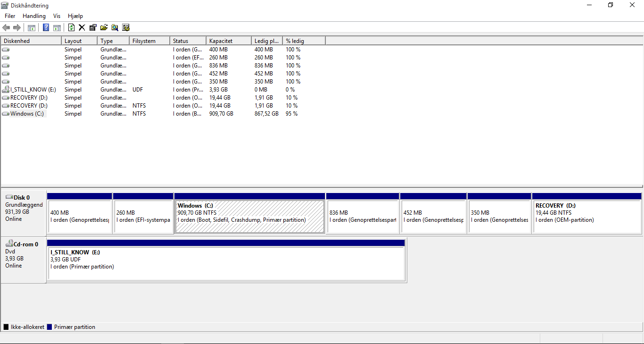The image size is (644, 344).
Task: Sort by Ledig pl... column header
Action: click(267, 41)
